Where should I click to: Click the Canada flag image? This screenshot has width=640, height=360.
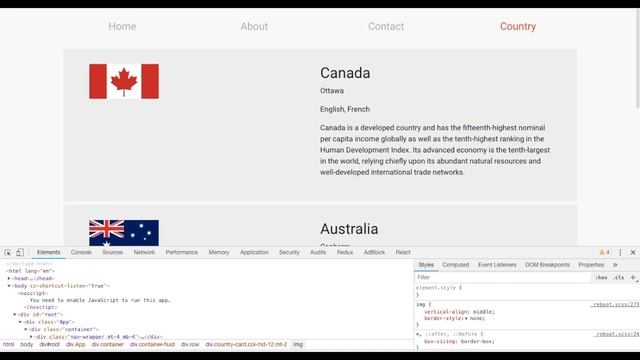click(124, 81)
